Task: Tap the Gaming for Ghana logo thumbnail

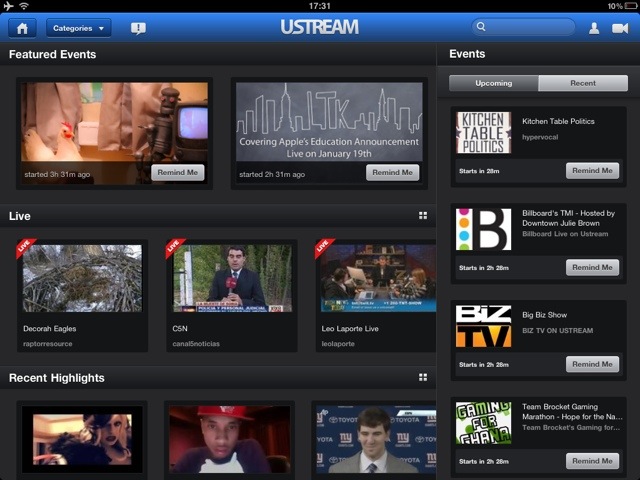Action: (x=483, y=423)
